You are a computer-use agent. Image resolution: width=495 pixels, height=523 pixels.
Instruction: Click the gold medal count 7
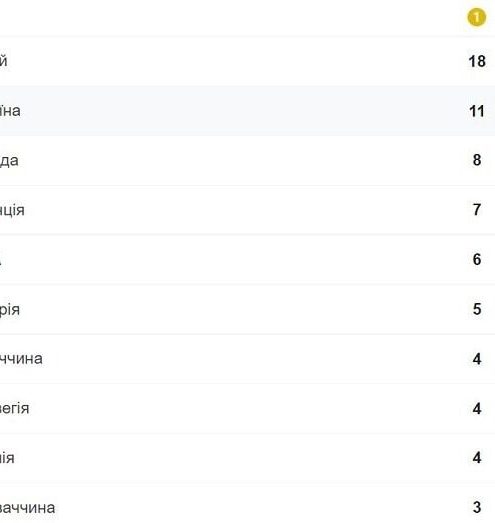[477, 210]
